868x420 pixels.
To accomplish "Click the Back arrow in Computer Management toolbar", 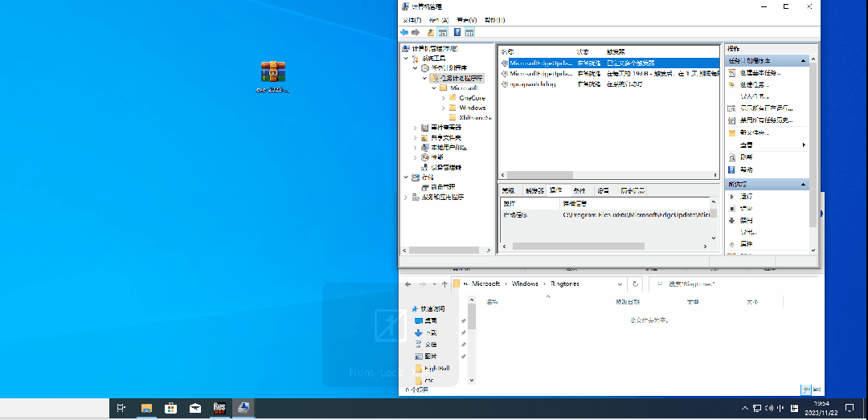I will [404, 33].
